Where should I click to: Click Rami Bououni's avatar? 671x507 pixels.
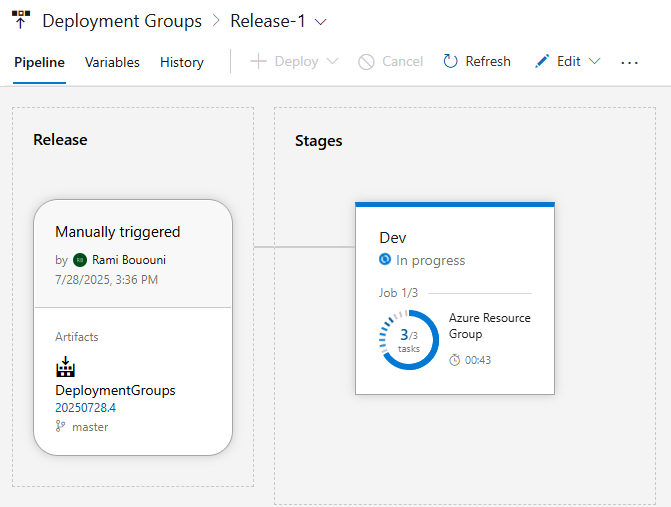click(x=80, y=260)
